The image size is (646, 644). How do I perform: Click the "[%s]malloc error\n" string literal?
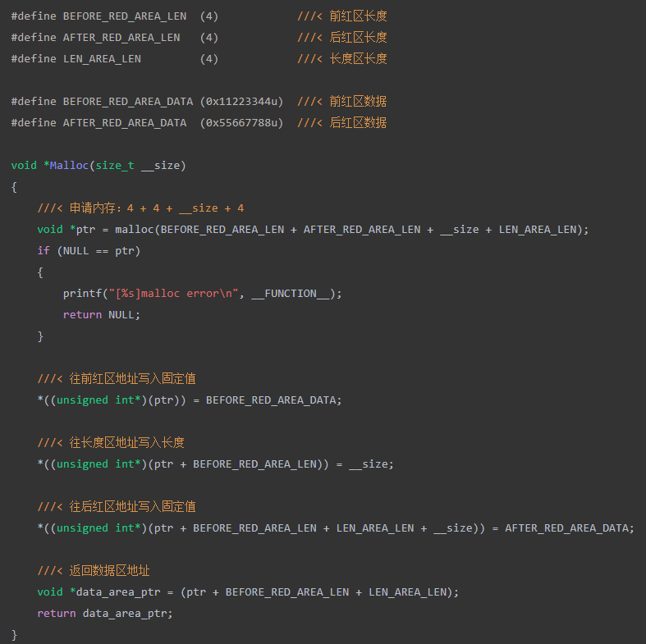173,294
